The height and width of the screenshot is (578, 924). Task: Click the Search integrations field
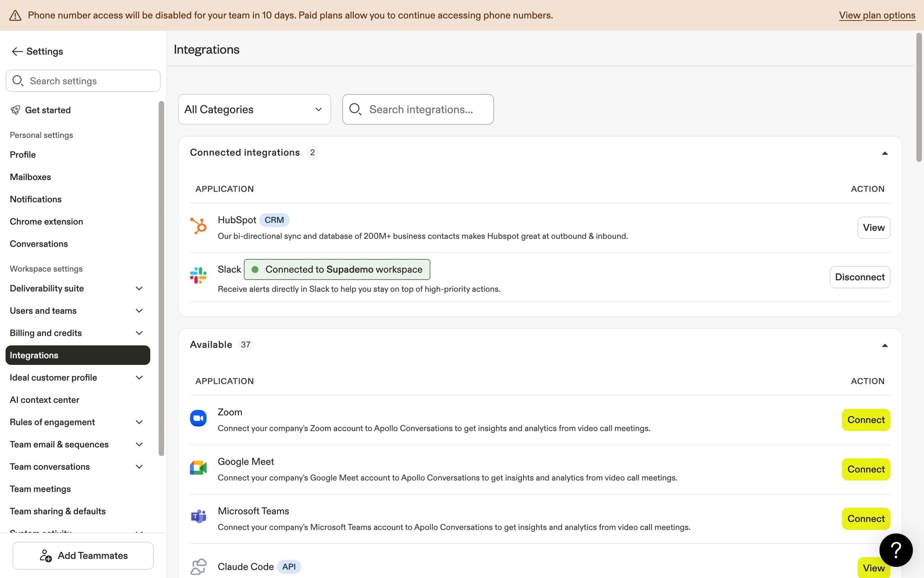click(417, 109)
